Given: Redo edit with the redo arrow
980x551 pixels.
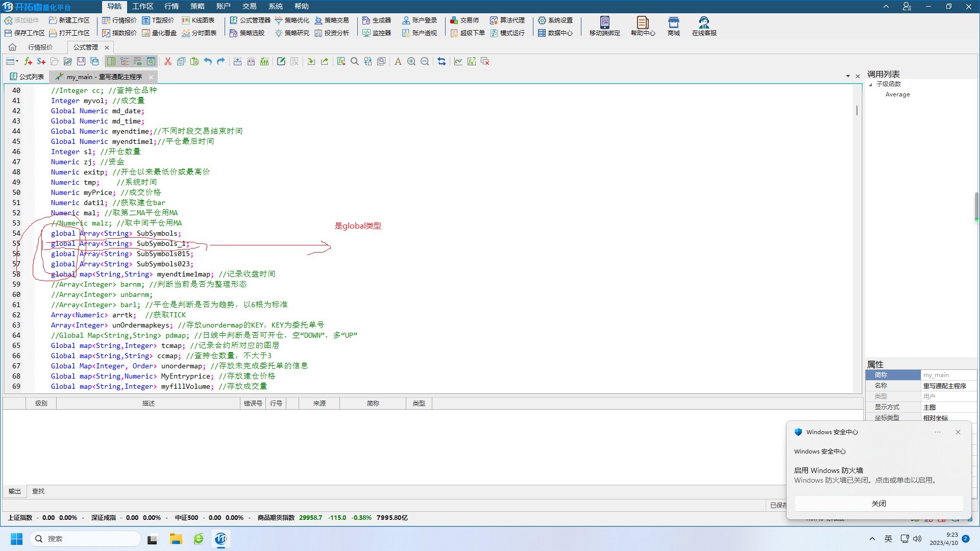Looking at the screenshot, I should coord(221,61).
